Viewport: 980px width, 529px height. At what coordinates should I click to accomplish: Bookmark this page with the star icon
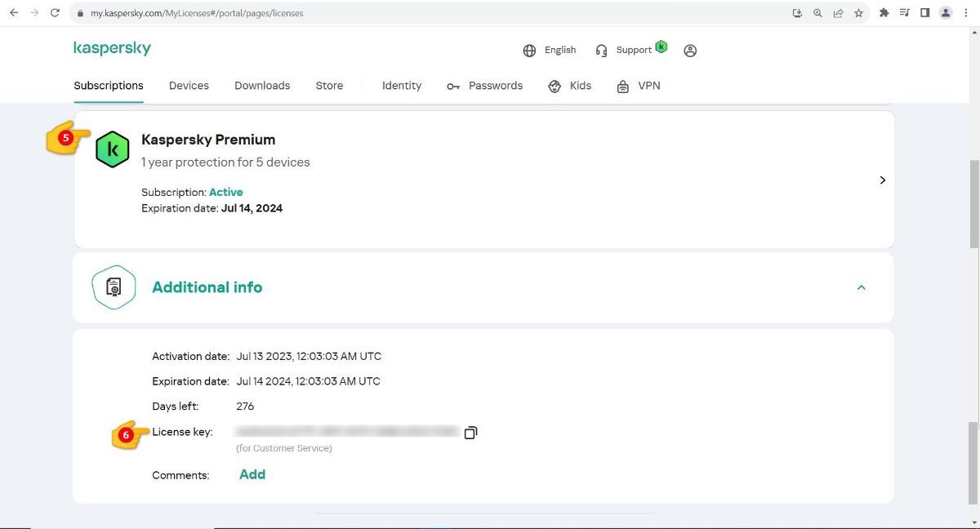coord(859,13)
